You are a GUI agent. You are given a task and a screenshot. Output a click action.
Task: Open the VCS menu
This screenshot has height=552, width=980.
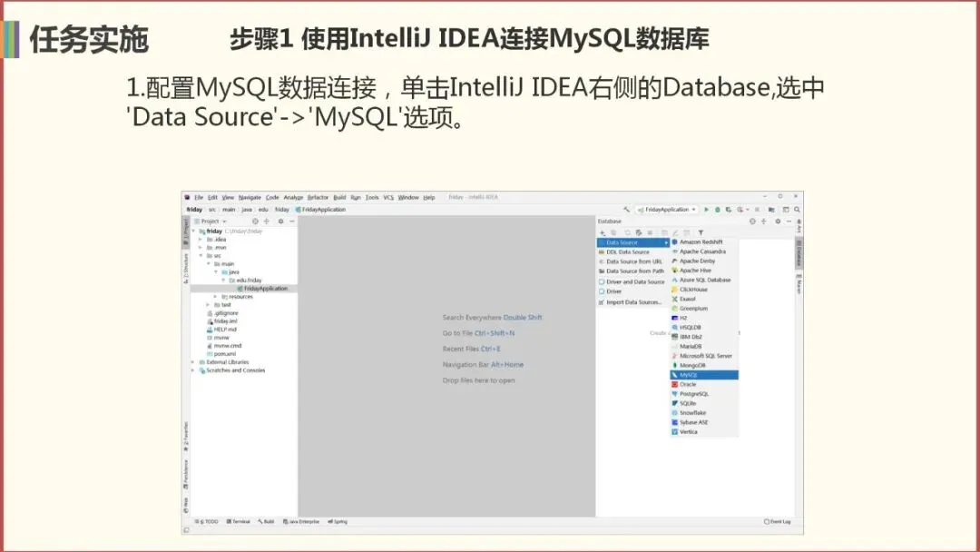point(388,198)
